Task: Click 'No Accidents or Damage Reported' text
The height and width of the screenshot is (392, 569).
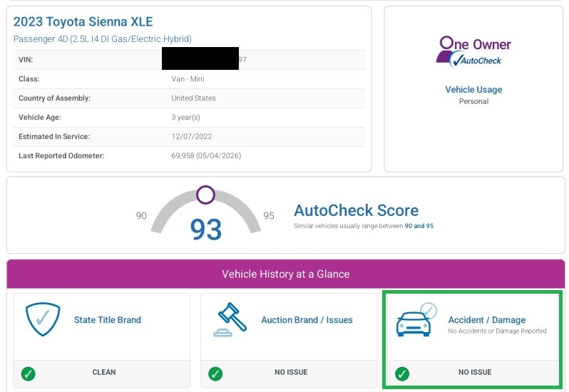Action: tap(497, 331)
